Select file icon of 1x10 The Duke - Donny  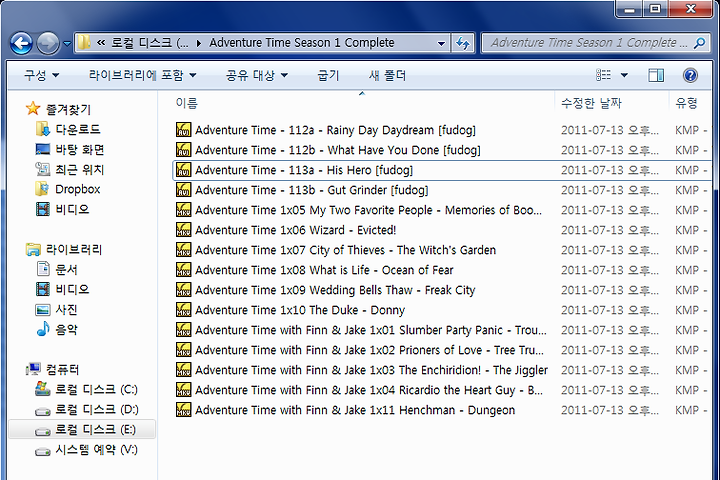(183, 310)
